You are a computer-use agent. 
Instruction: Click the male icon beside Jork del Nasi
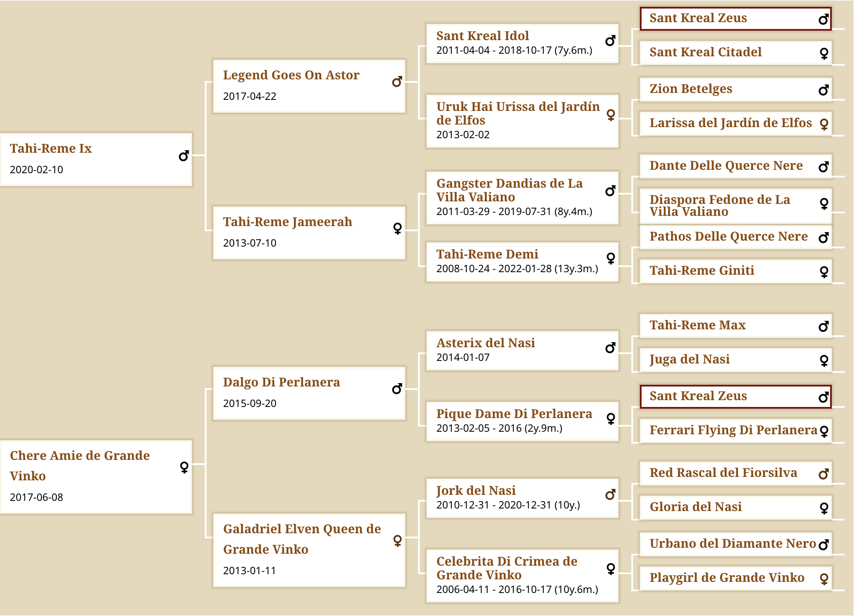(610, 495)
